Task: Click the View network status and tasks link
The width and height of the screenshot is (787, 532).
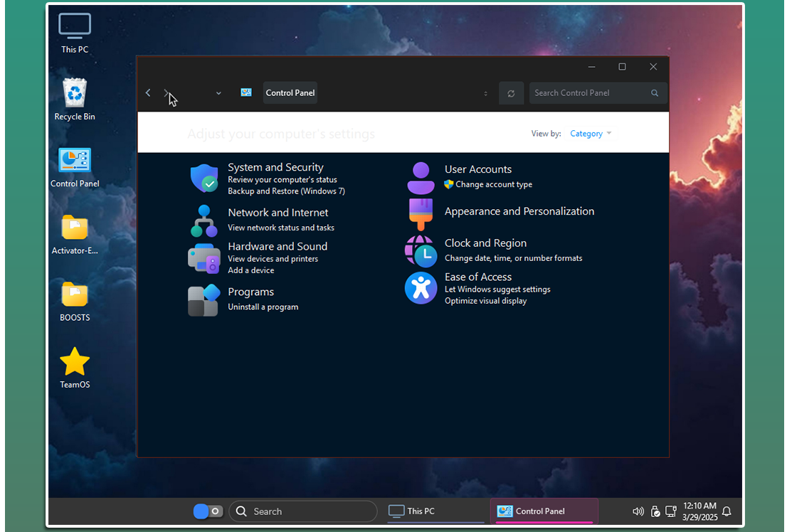Action: [280, 228]
